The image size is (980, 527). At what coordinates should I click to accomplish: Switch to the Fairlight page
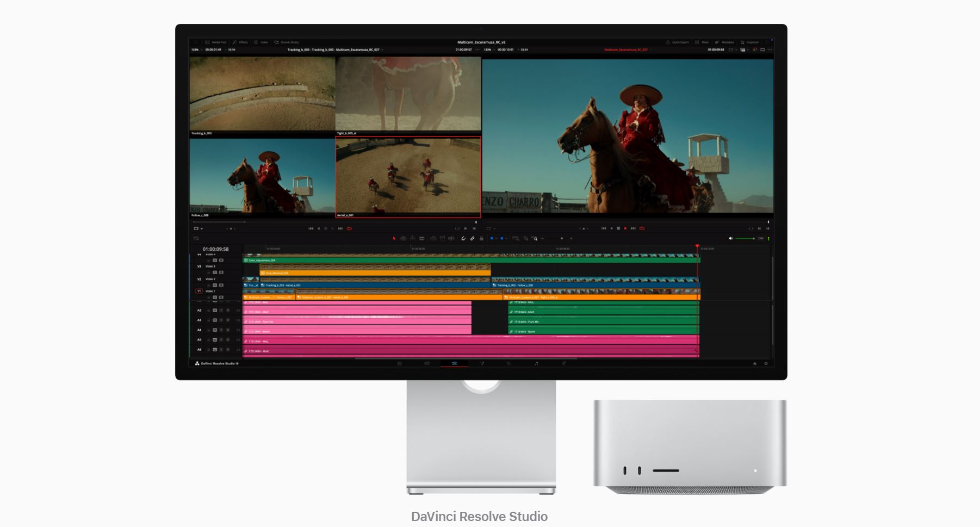pyautogui.click(x=536, y=363)
